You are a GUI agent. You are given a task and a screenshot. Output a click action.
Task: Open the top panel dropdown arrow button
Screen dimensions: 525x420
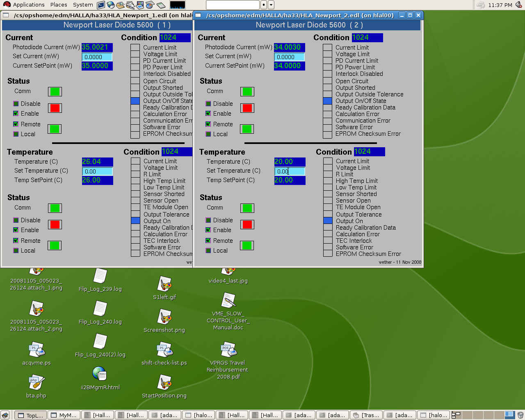click(x=271, y=5)
